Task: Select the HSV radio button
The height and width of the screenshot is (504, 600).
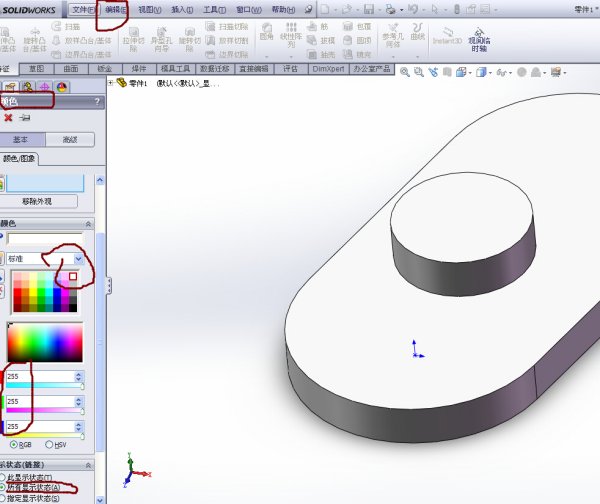Action: pos(47,444)
